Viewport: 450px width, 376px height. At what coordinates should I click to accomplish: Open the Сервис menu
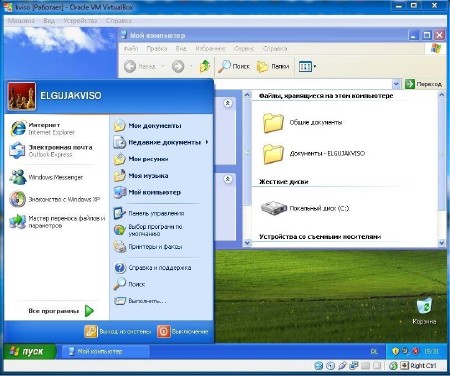click(x=244, y=49)
